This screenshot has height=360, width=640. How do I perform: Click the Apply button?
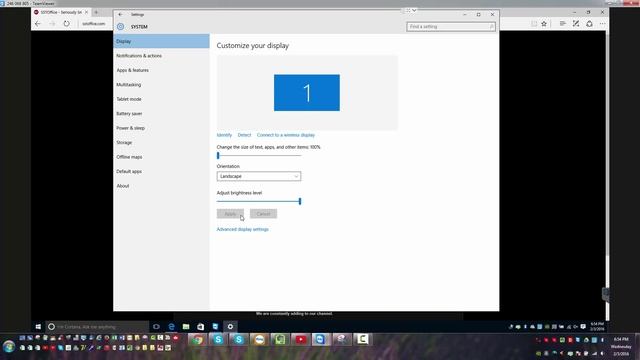point(230,214)
